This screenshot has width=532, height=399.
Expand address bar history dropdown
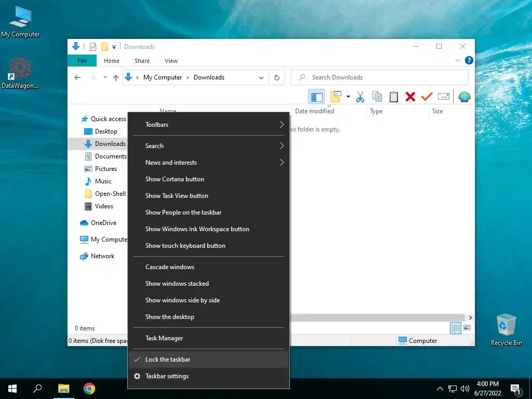(x=261, y=78)
